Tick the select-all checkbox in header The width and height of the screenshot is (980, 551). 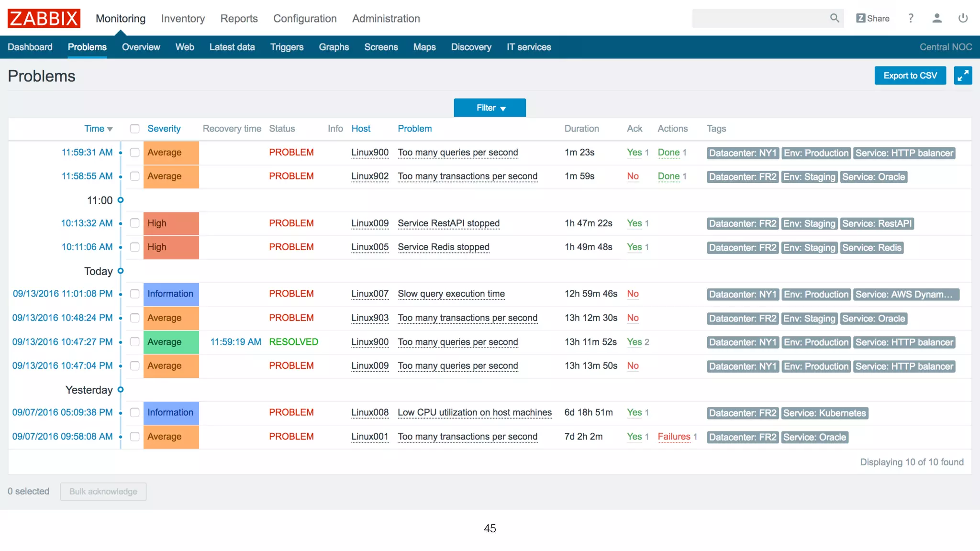click(135, 129)
